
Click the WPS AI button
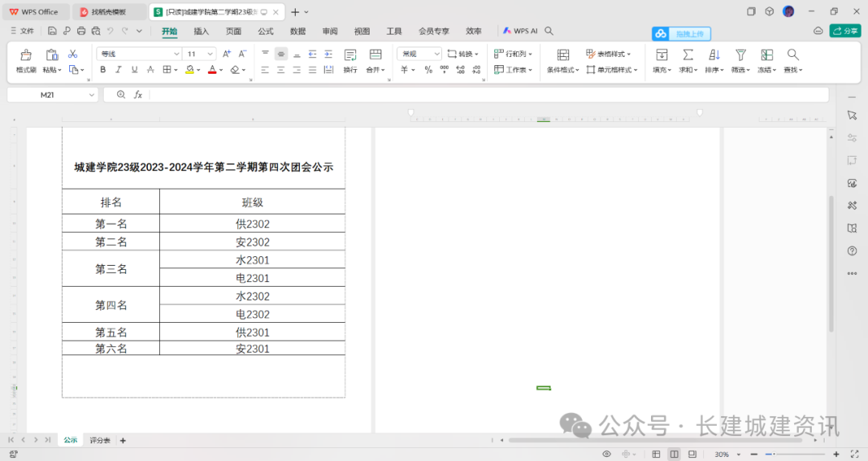(x=520, y=31)
